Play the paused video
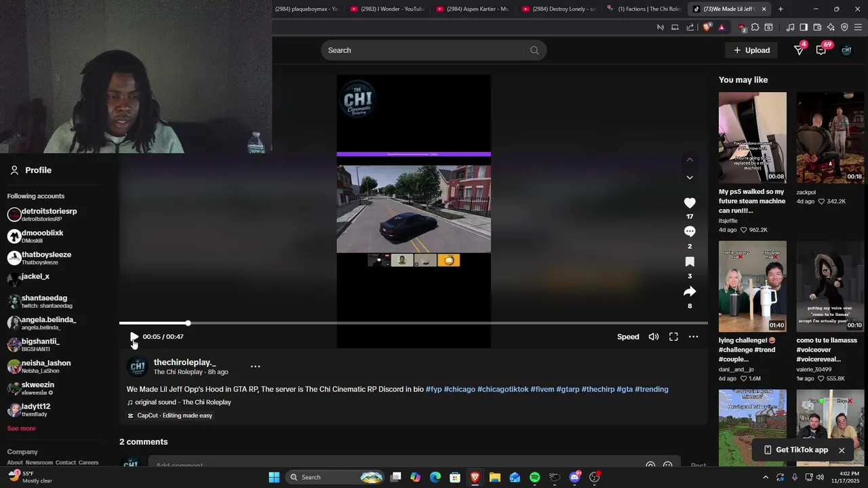This screenshot has width=868, height=488. (134, 337)
